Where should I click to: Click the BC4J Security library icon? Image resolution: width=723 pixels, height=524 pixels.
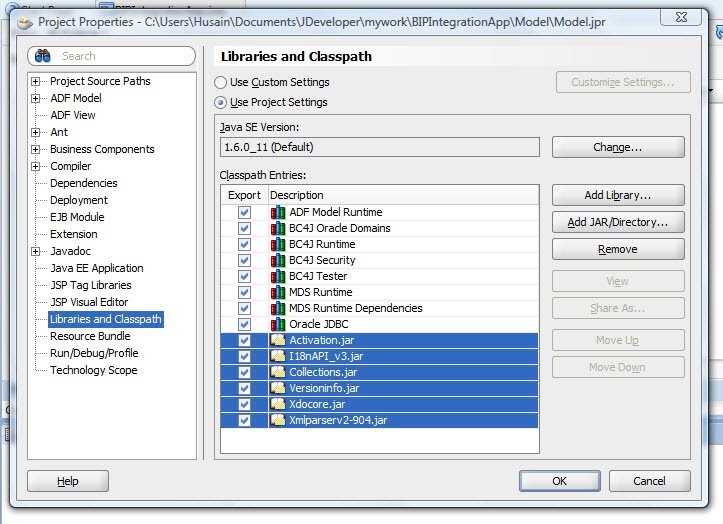coord(278,260)
